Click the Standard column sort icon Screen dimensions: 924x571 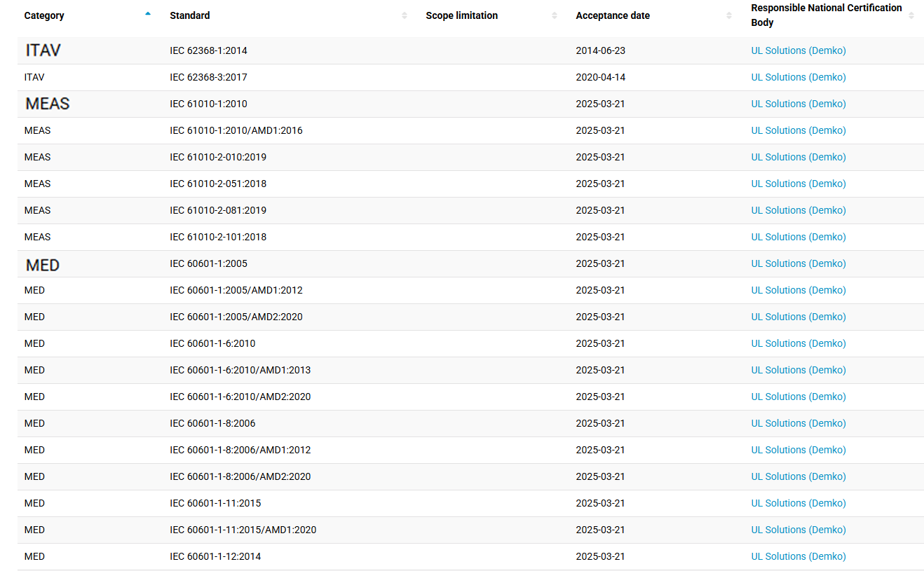pyautogui.click(x=405, y=15)
